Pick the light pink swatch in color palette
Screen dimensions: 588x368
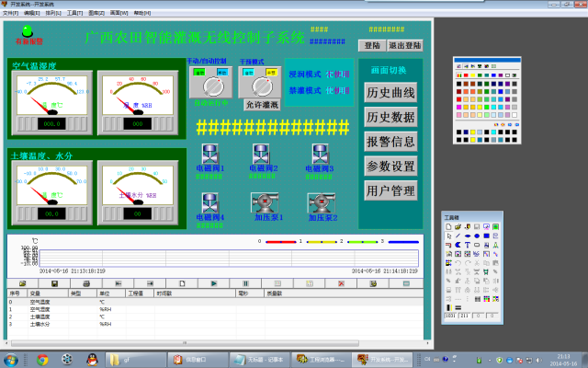tap(459, 115)
